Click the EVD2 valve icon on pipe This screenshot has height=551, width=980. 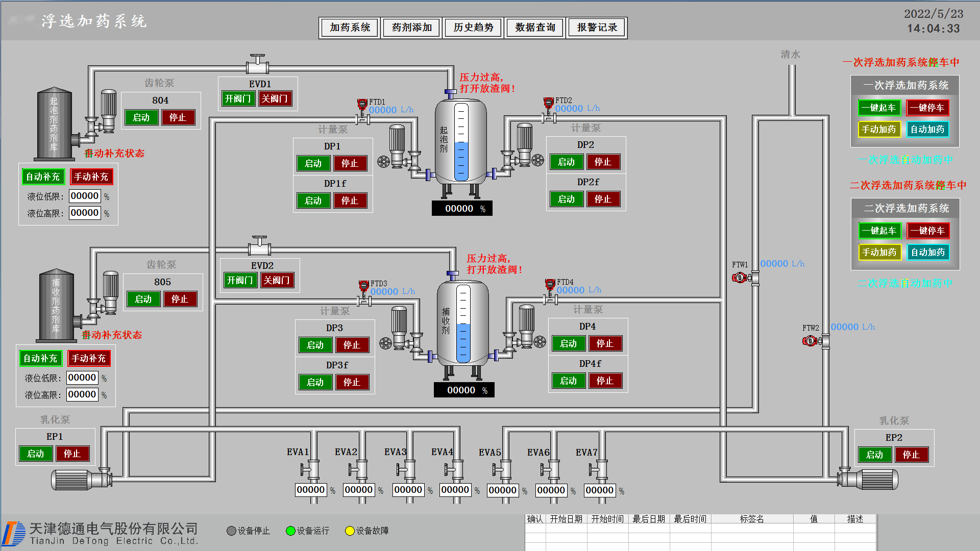point(260,246)
